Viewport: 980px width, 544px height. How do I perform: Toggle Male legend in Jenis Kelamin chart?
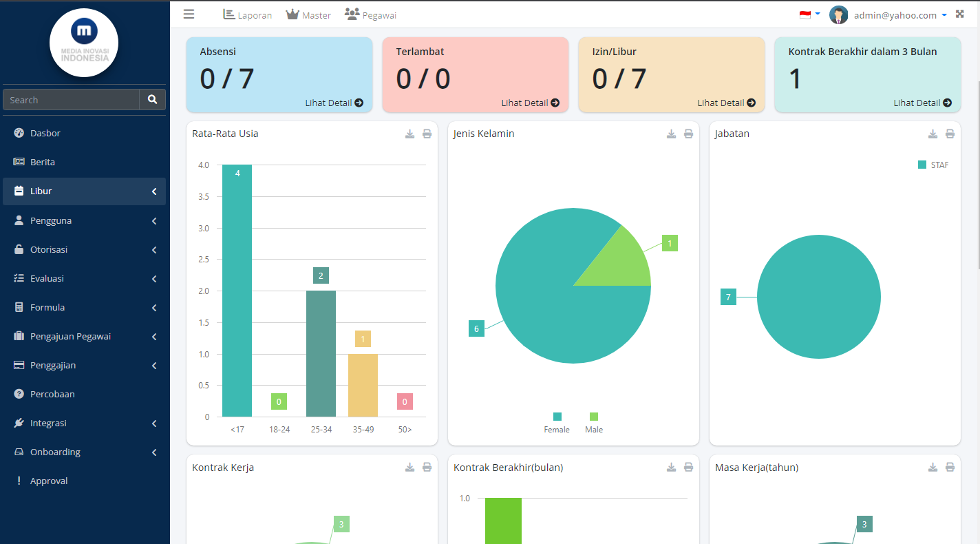(593, 423)
